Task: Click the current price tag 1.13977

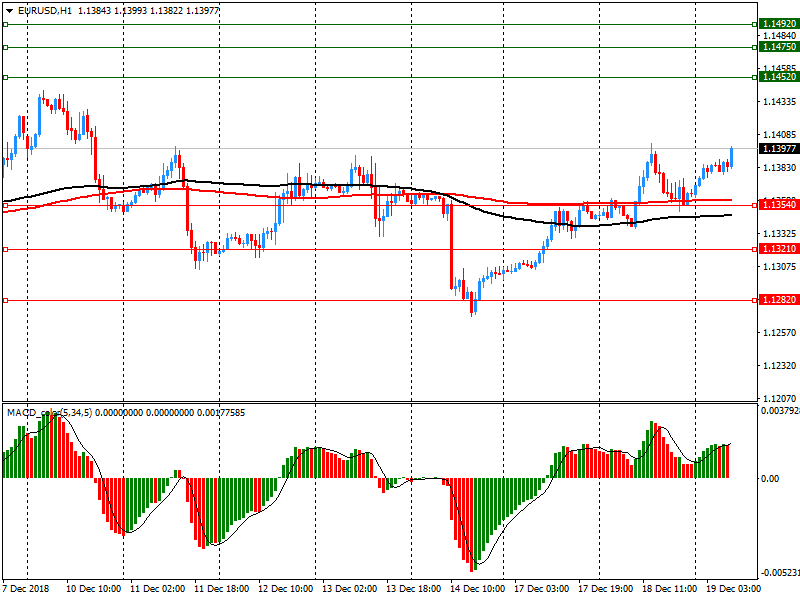Action: 778,149
